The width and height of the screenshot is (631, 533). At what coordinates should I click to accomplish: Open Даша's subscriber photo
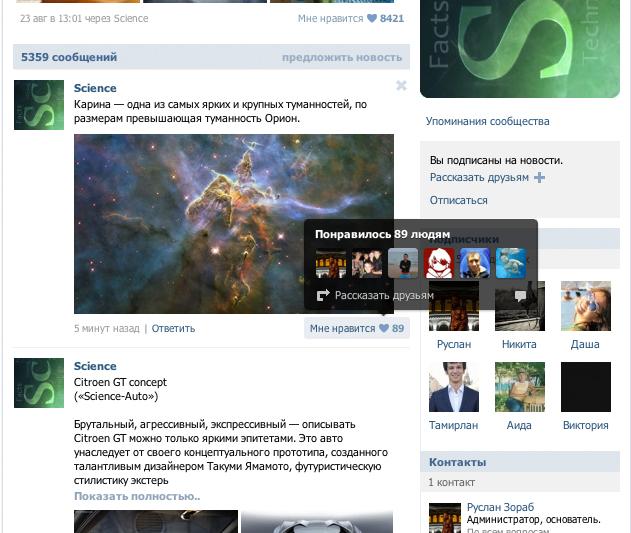586,306
